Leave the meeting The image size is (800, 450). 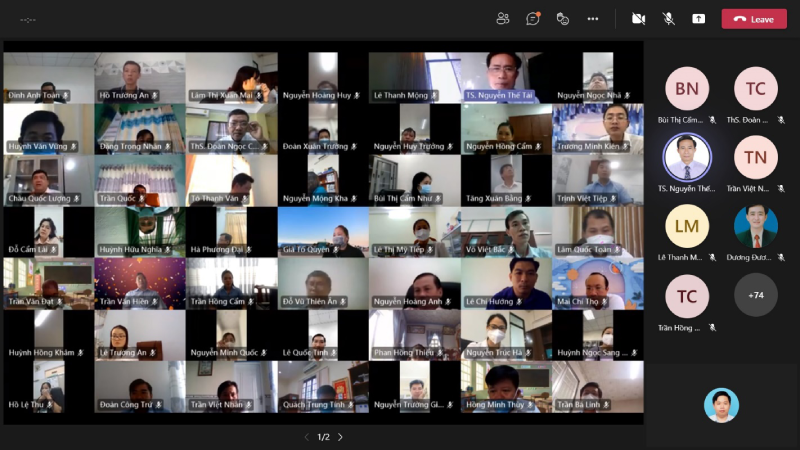point(754,19)
